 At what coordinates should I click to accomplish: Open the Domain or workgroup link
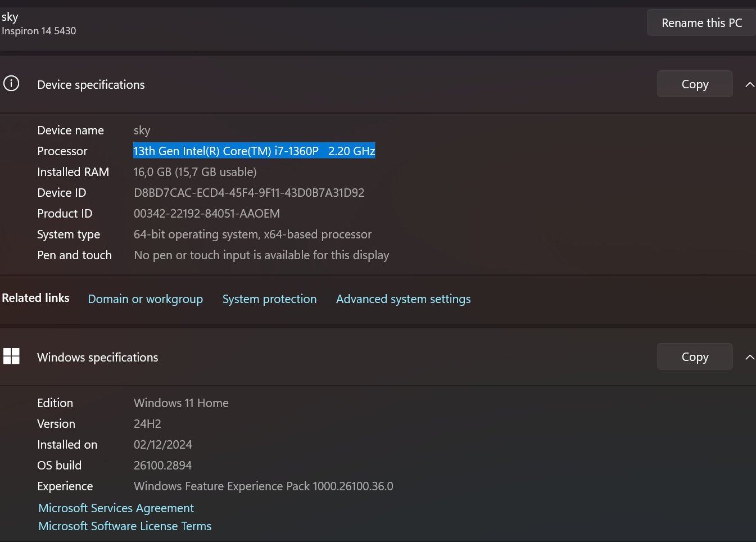(x=146, y=299)
